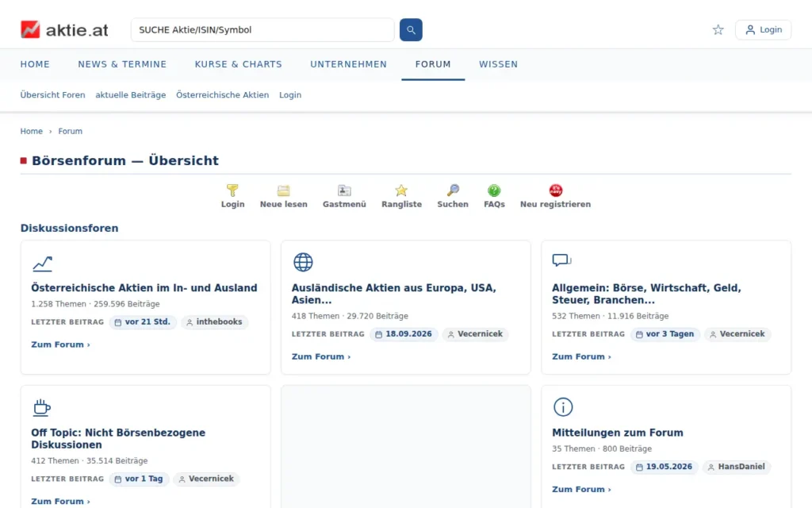This screenshot has height=508, width=812.
Task: Click the 19.05.2026 date chip
Action: pyautogui.click(x=665, y=467)
